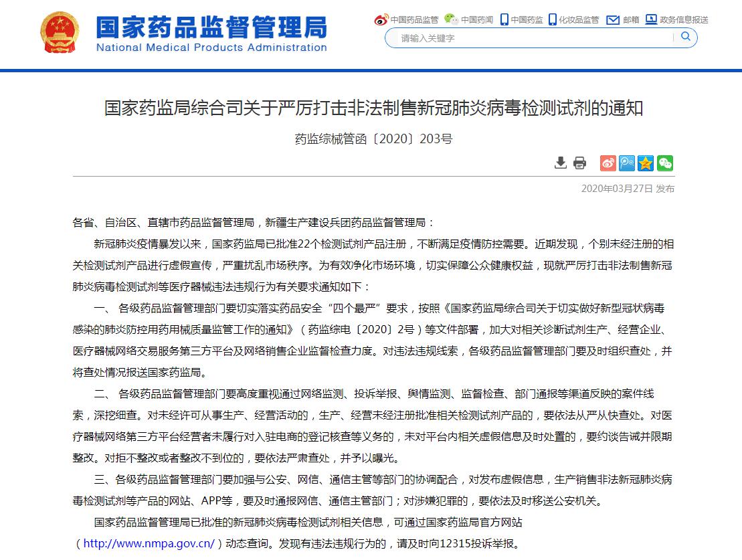This screenshot has width=742, height=560.
Task: Follow the http://www.nmpa.gov.cn/ hyperlink
Action: tap(149, 543)
